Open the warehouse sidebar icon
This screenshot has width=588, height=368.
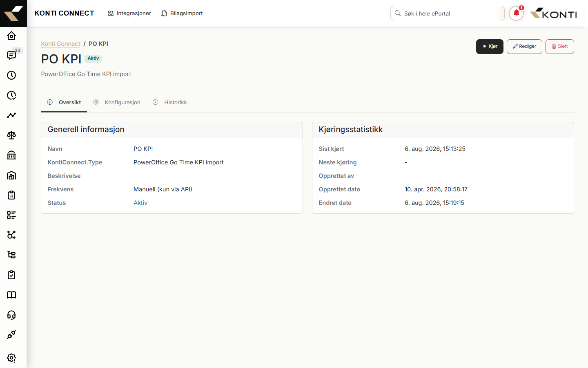[11, 175]
